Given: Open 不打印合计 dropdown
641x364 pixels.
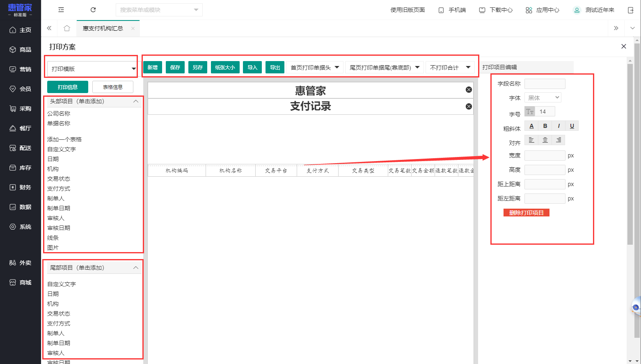Looking at the screenshot, I should (450, 67).
